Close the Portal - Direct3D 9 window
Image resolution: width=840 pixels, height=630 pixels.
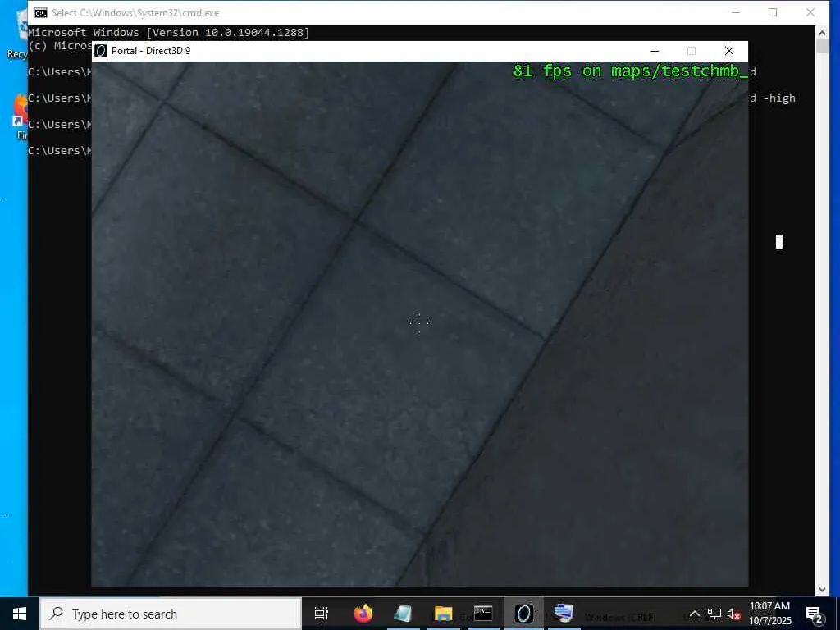[x=729, y=51]
